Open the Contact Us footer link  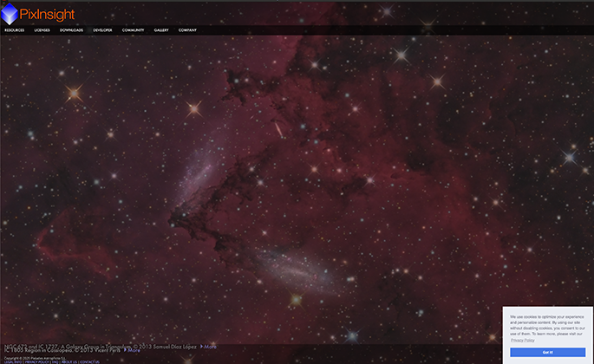click(x=89, y=361)
